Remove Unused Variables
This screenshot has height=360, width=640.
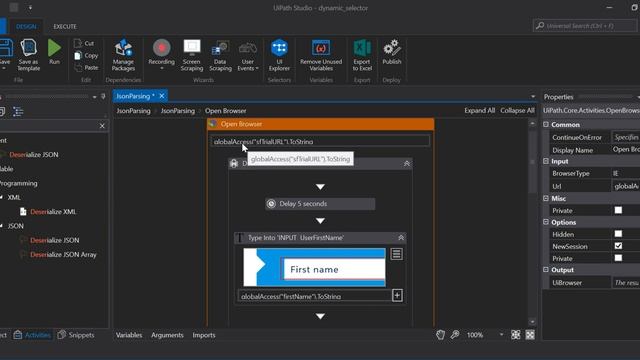tap(321, 55)
